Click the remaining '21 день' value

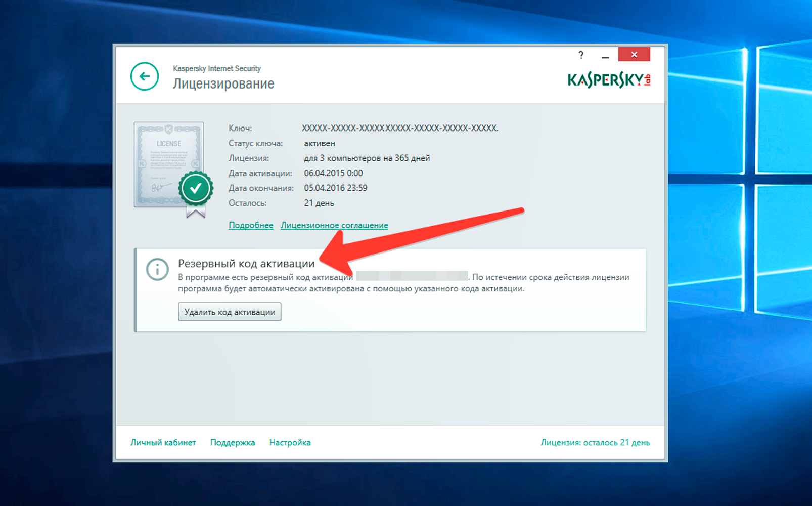click(x=319, y=203)
